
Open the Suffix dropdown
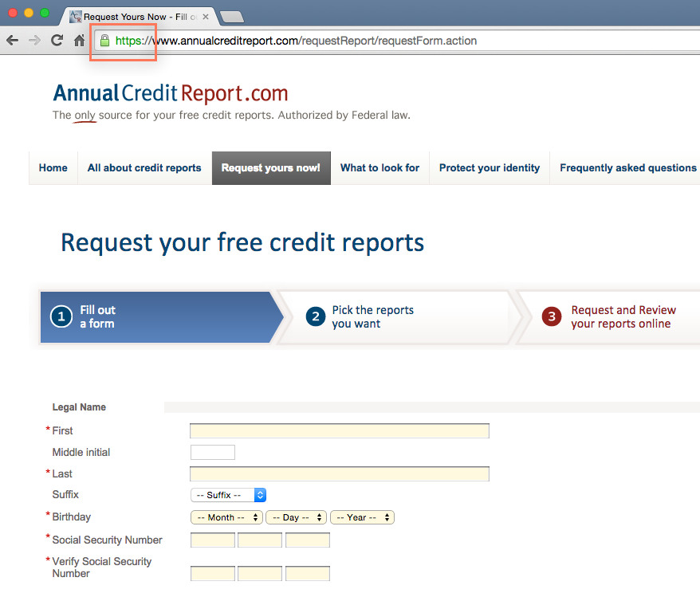(x=228, y=494)
